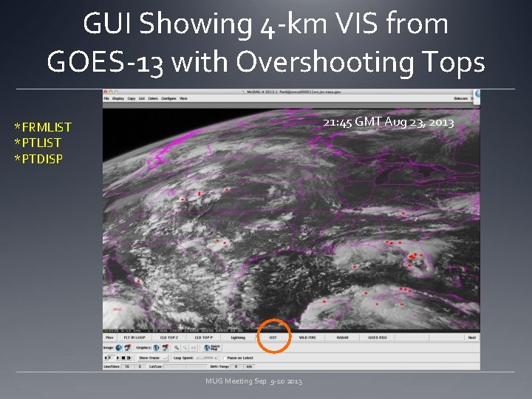The image size is (532, 399).
Task: Click the frame number field
Action: pos(112,358)
